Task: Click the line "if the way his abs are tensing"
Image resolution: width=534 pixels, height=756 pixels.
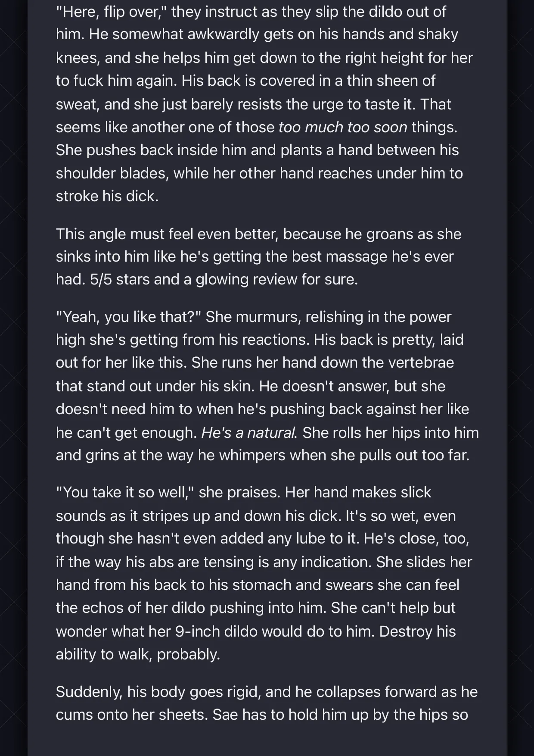Action: (264, 562)
